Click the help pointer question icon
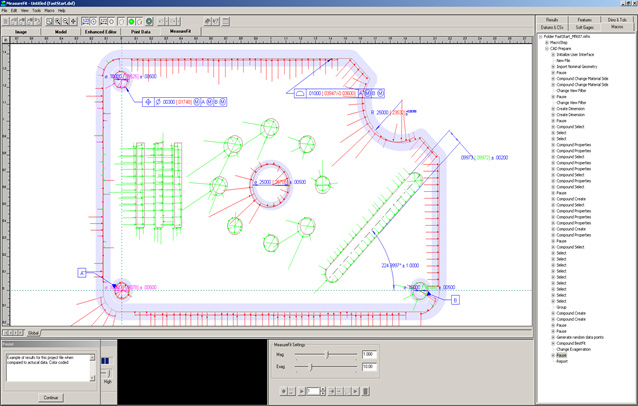The height and width of the screenshot is (406, 638). (216, 22)
